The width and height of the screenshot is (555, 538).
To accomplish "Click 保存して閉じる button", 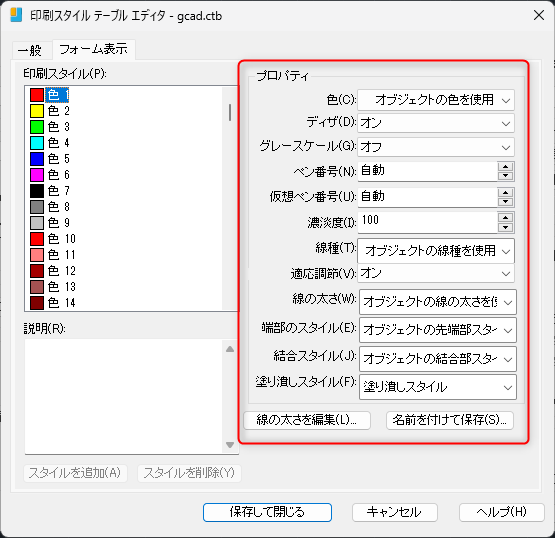I will coord(267,512).
